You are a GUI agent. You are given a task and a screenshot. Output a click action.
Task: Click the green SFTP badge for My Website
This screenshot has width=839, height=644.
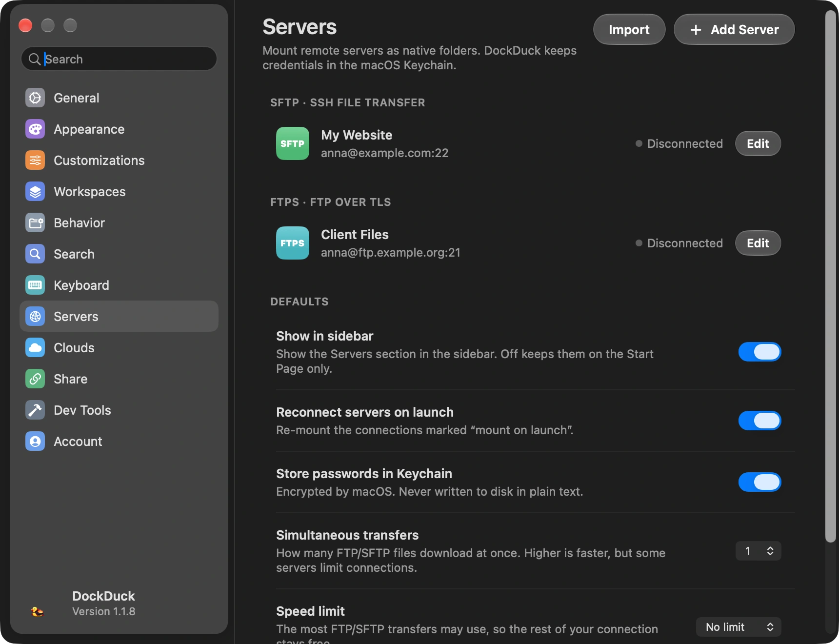pyautogui.click(x=293, y=143)
